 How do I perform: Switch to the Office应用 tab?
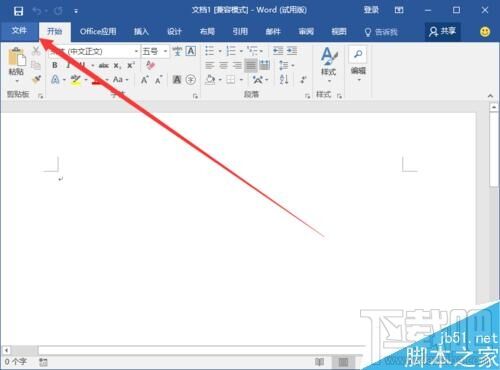point(98,32)
